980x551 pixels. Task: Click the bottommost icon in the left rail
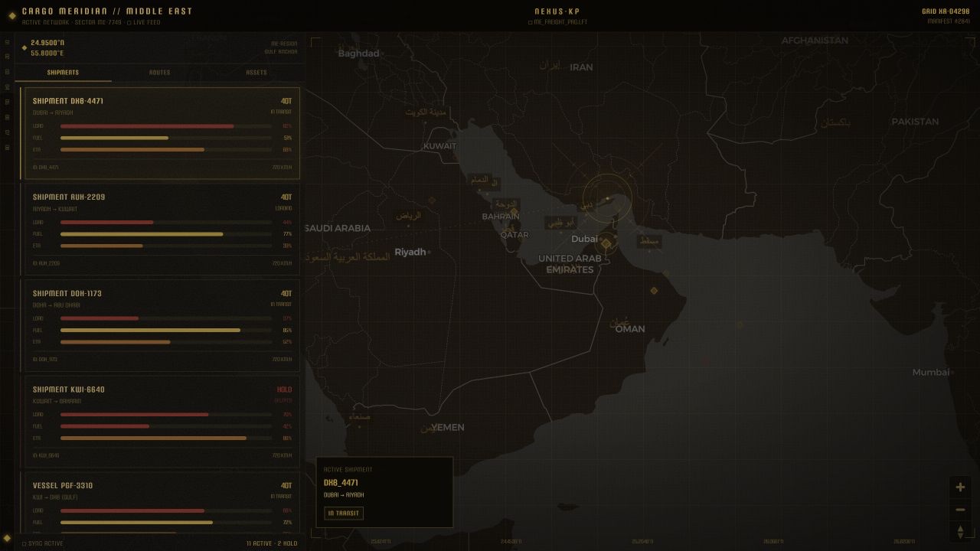tap(7, 147)
